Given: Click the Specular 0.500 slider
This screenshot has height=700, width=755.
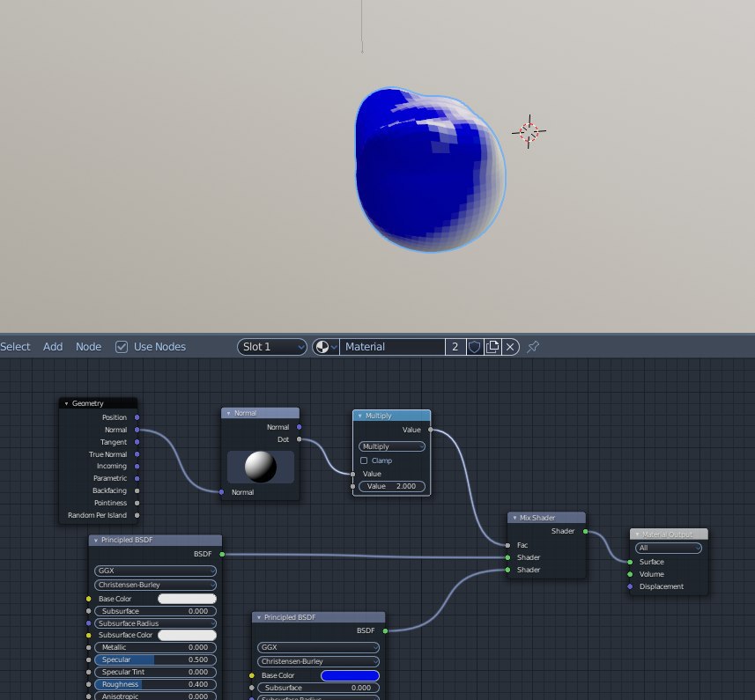Looking at the screenshot, I should pyautogui.click(x=155, y=660).
